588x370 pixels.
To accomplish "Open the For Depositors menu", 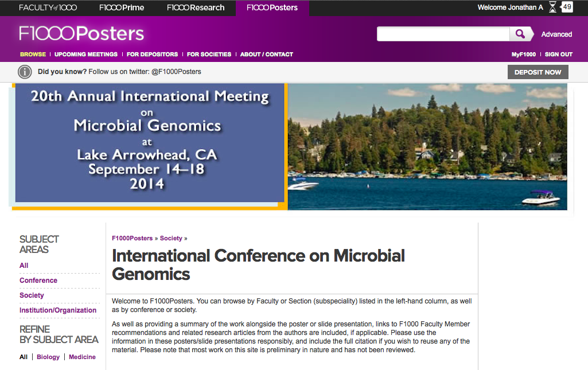I will pyautogui.click(x=152, y=54).
